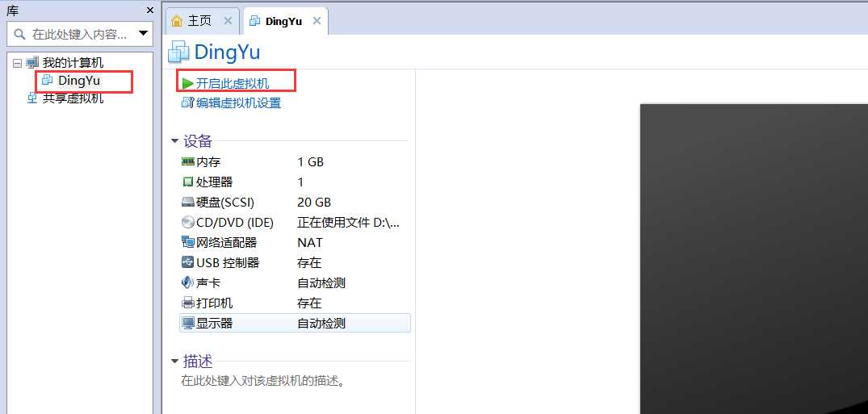Viewport: 868px width, 414px height.
Task: Open 编辑虚拟机设置 link
Action: (238, 102)
